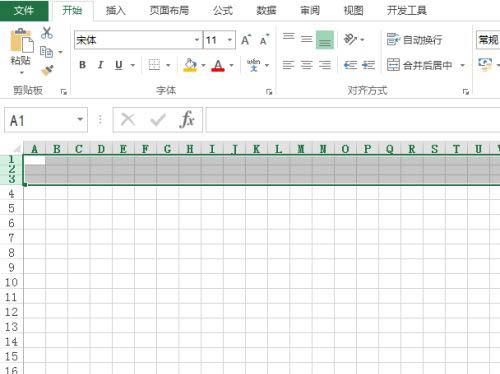500x374 pixels.
Task: Expand the underline style dropdown arrow
Action: pyautogui.click(x=133, y=65)
